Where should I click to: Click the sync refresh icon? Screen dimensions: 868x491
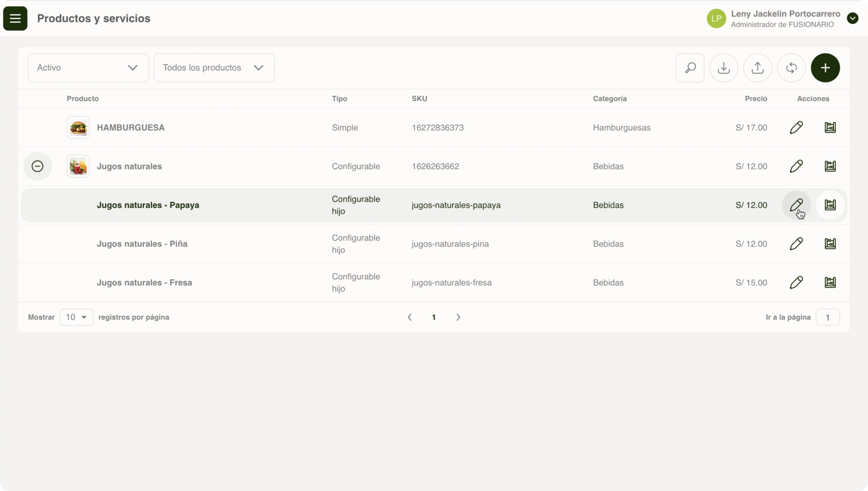coord(791,68)
